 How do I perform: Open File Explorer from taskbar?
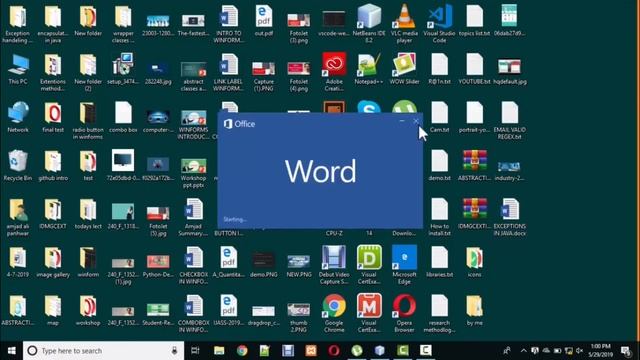pyautogui.click(x=219, y=351)
